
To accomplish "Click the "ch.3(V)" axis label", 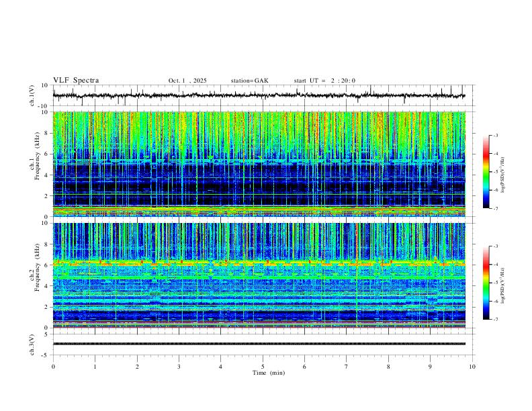I will (32, 345).
